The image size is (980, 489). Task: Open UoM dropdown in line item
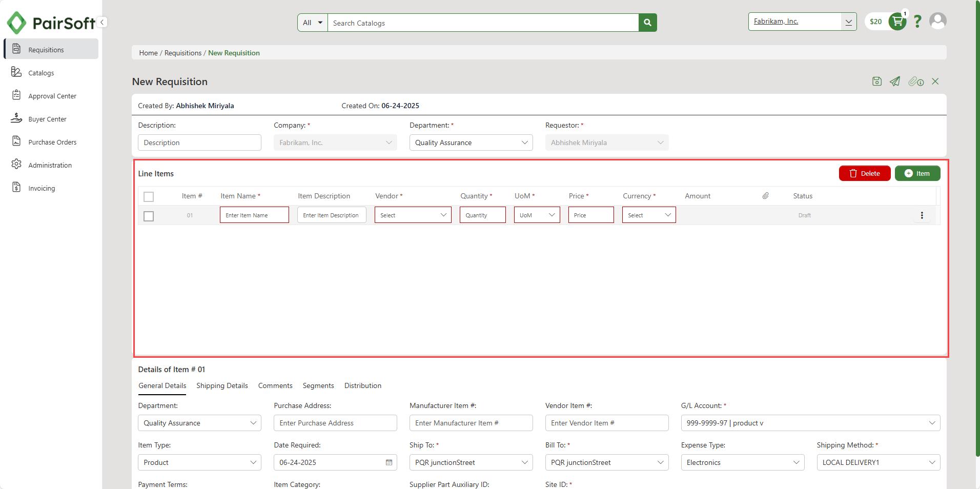537,215
